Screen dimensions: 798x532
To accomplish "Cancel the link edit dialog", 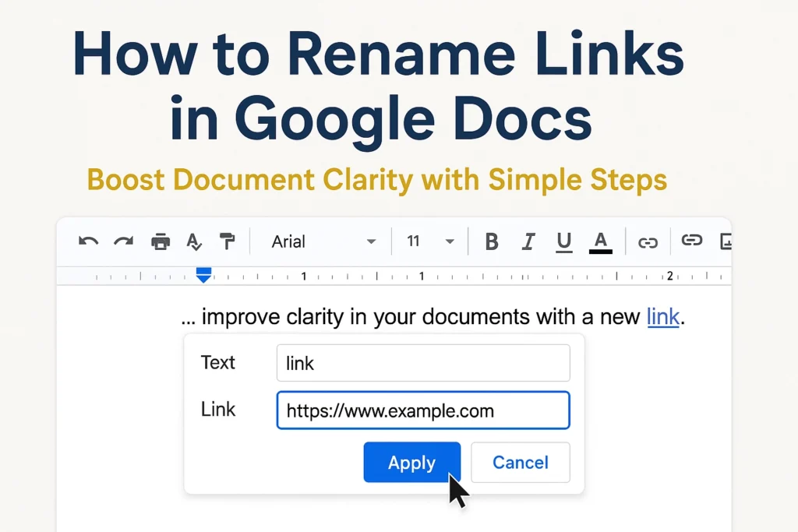I will point(520,463).
